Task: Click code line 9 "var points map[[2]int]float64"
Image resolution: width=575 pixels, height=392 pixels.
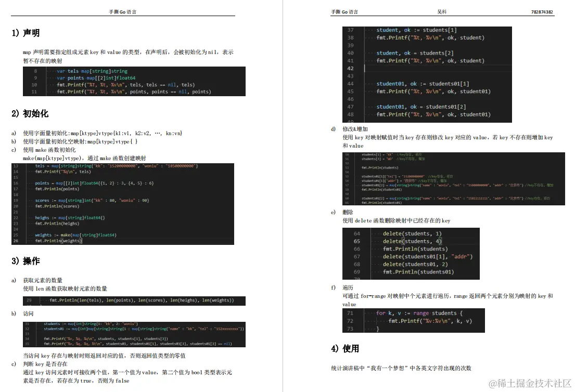Action: coord(96,77)
